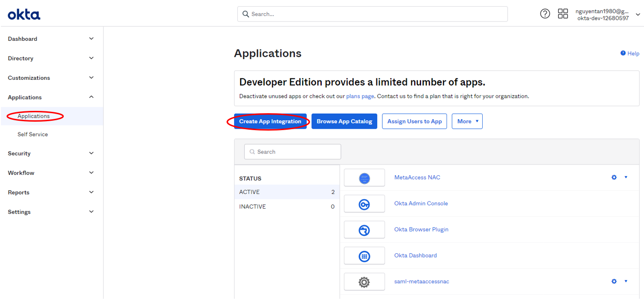Screen dimensions: 644x303
Task: Click the Okta Dashboard app icon
Action: 364,256
